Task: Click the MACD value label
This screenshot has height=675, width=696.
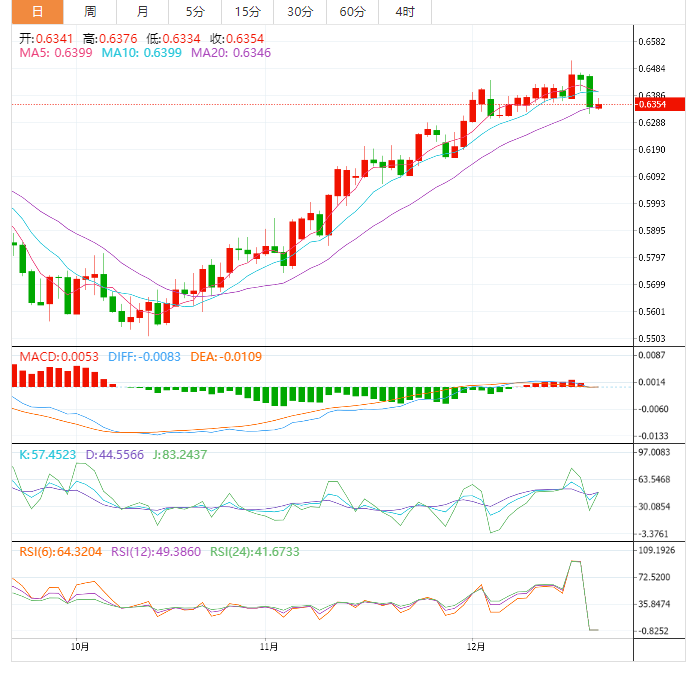Action: pos(59,357)
